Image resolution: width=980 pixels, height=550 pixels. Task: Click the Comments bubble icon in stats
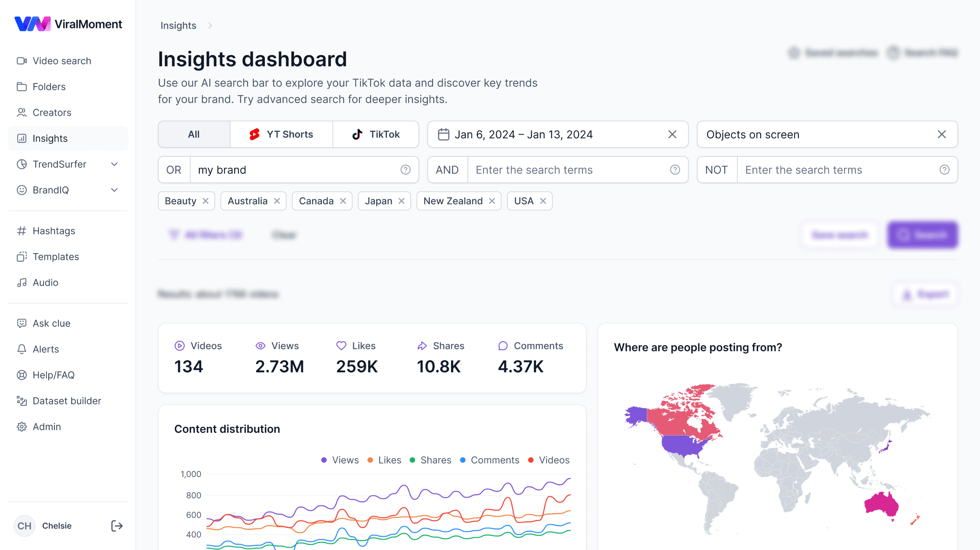tap(503, 345)
